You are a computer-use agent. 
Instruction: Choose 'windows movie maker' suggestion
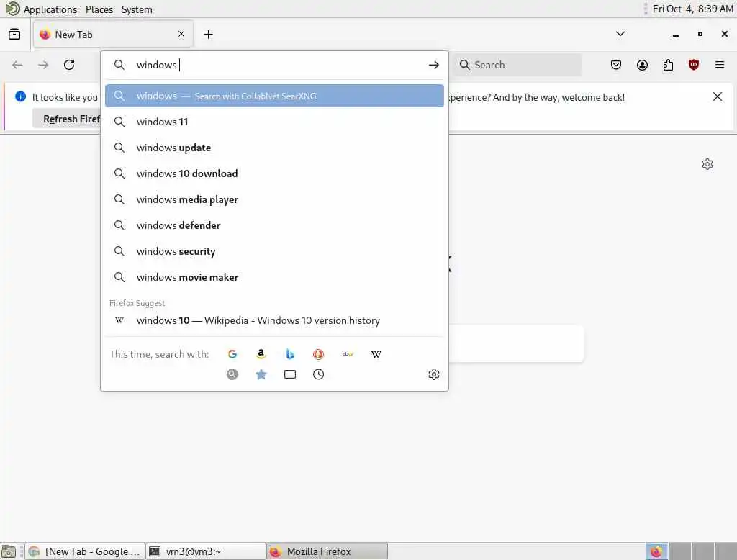click(274, 277)
